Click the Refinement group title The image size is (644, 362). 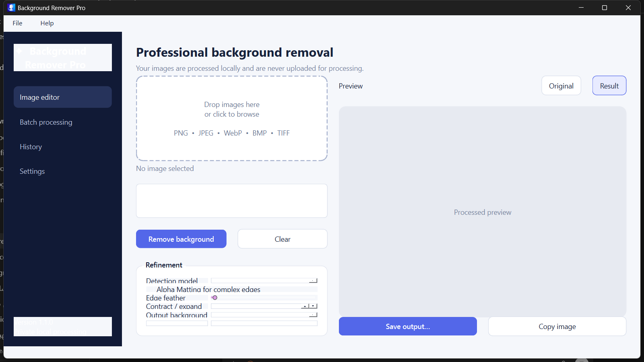164,265
